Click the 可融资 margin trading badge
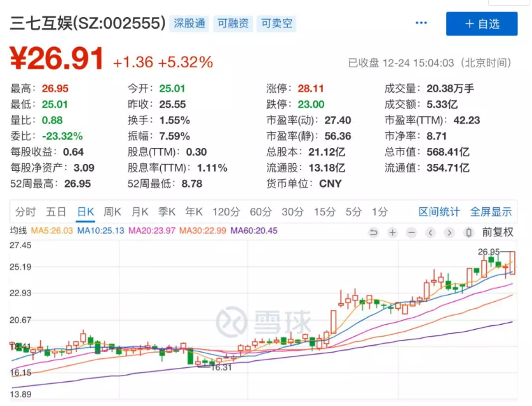The image size is (532, 406). [233, 23]
